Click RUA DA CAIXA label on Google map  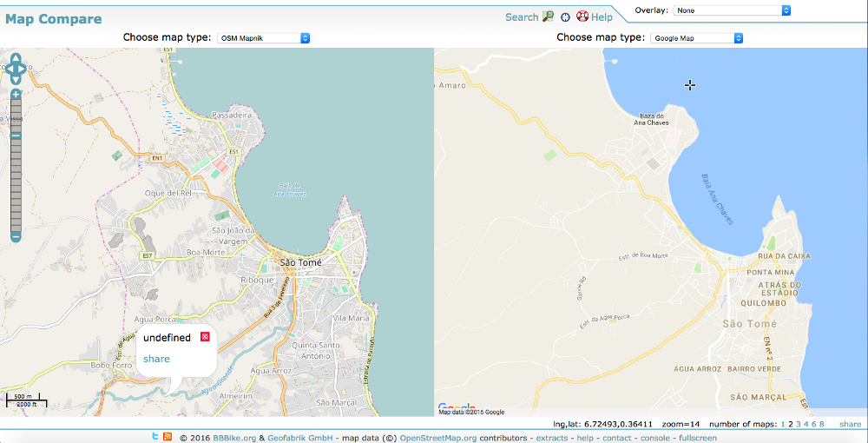pos(785,256)
